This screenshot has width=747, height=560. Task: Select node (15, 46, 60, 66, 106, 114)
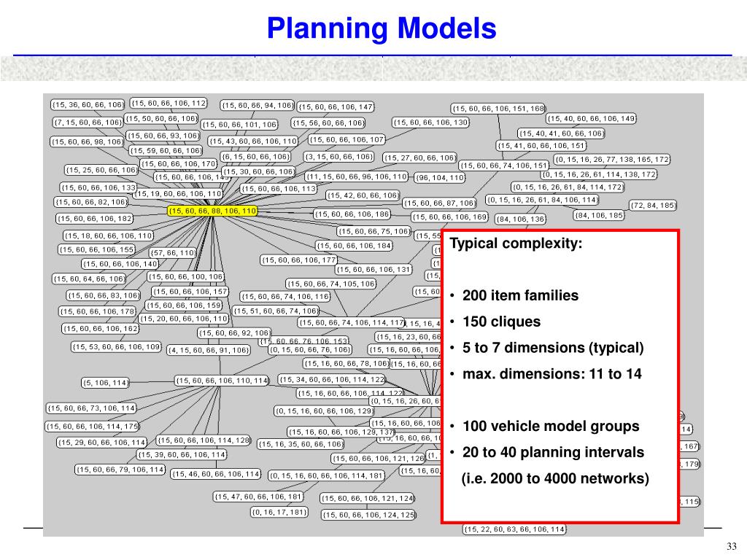coord(216,474)
